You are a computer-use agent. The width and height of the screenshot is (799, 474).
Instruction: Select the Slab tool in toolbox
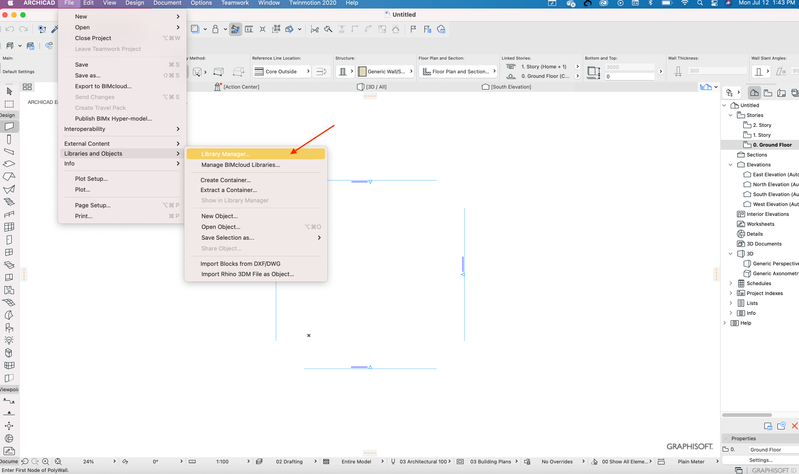9,164
